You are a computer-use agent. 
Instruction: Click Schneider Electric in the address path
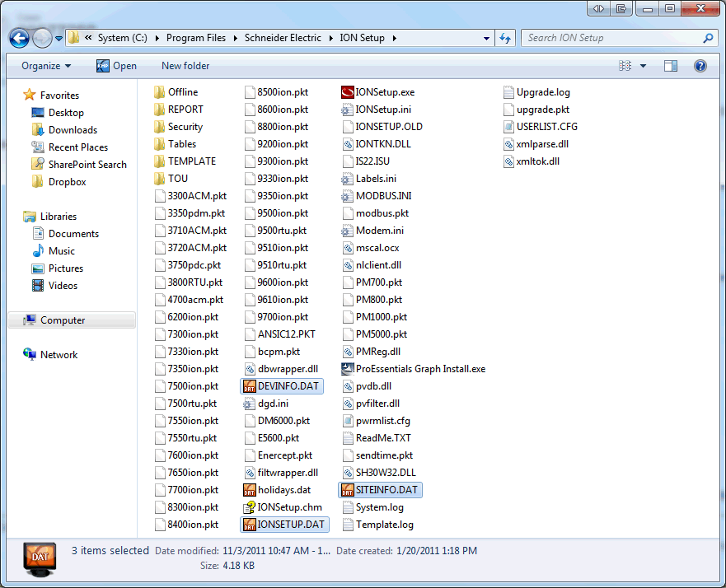pos(283,38)
